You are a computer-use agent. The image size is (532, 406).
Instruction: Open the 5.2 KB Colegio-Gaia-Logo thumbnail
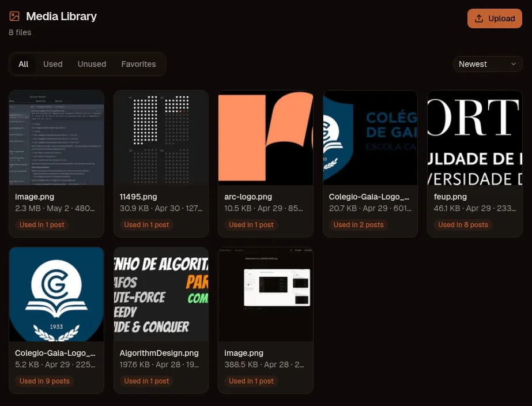tap(56, 294)
